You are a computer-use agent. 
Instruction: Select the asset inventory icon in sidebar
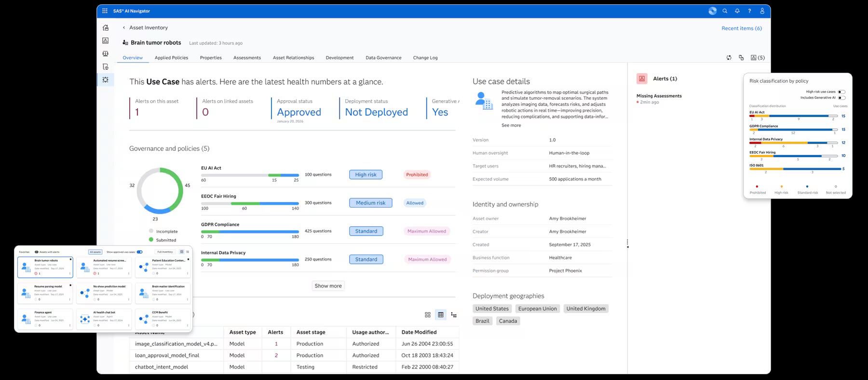(106, 79)
